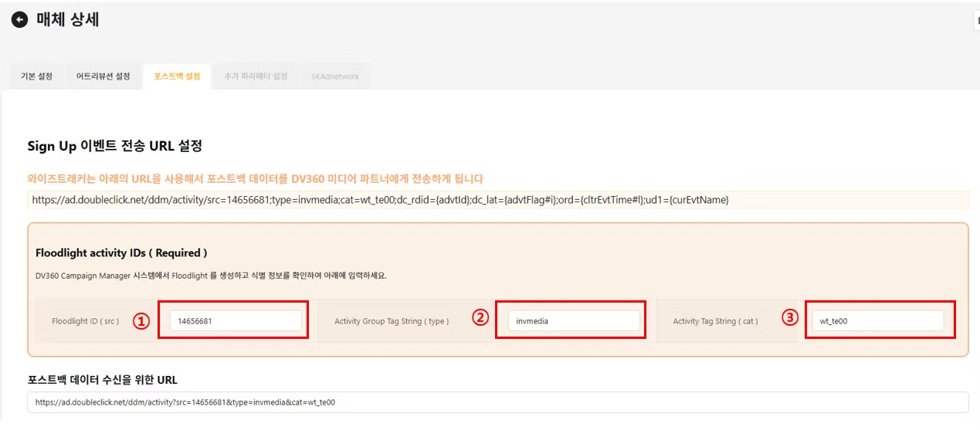The height and width of the screenshot is (430, 980).
Task: Go to the 추가 파라미터 설정 tab
Action: (256, 76)
